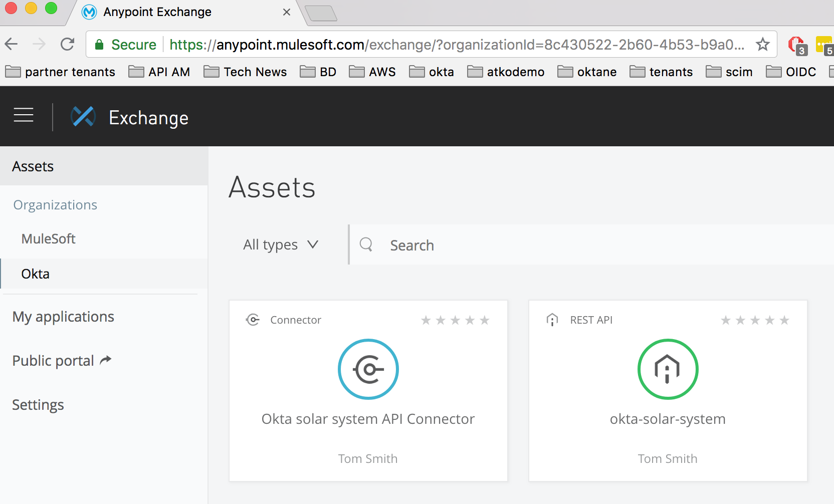The image size is (834, 504).
Task: Open the okta-solar-system asset title
Action: [668, 419]
